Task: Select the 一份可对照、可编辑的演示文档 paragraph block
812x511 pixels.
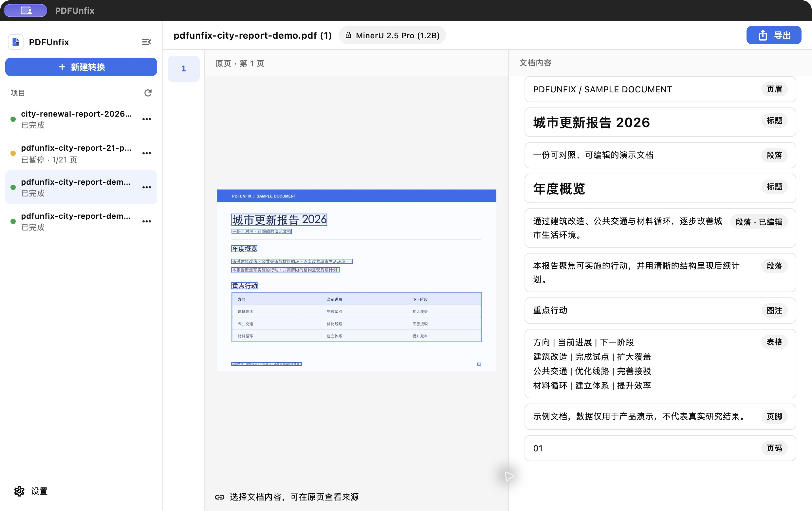Action: tap(660, 155)
